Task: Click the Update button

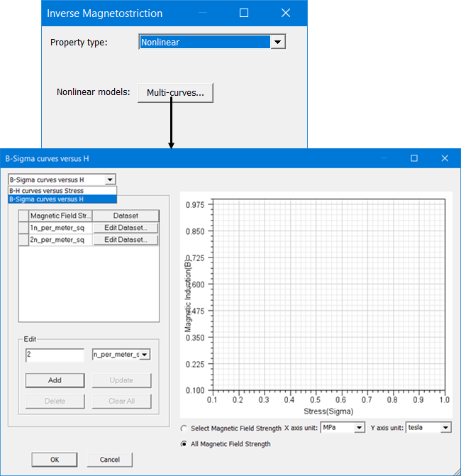Action: (121, 380)
